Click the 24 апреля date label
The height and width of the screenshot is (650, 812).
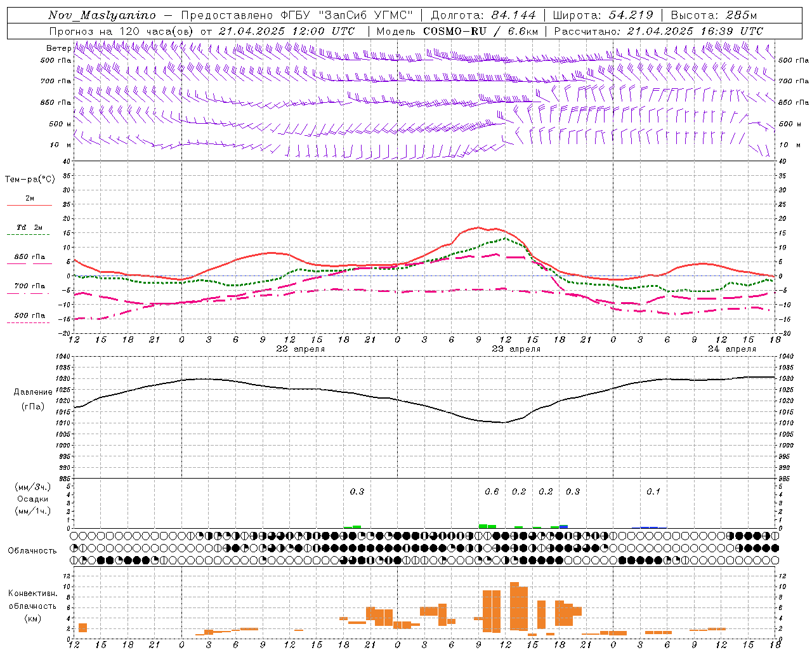(x=732, y=349)
